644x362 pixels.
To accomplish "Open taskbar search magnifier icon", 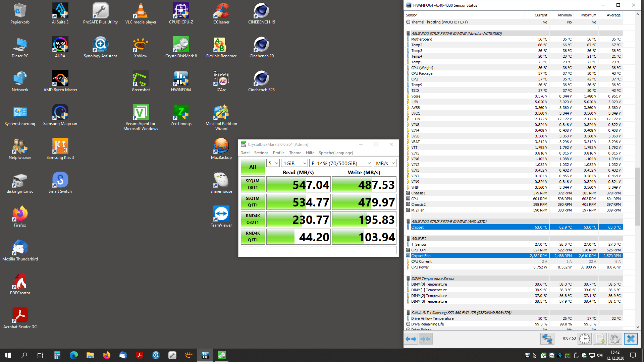I will click(24, 355).
